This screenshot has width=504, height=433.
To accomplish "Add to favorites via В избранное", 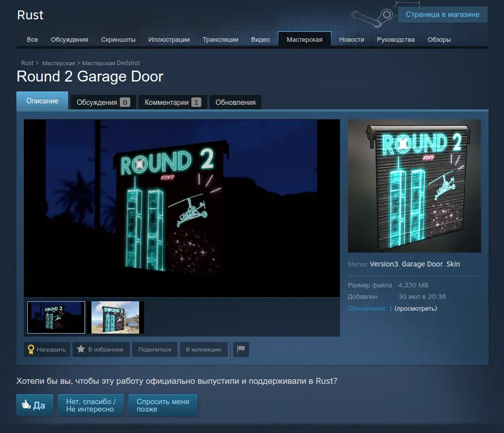I will click(x=101, y=349).
